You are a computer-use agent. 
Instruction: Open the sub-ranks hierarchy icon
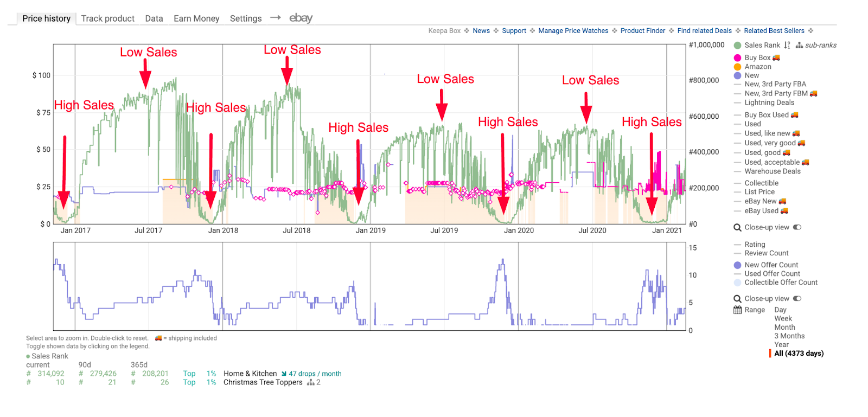tap(799, 46)
